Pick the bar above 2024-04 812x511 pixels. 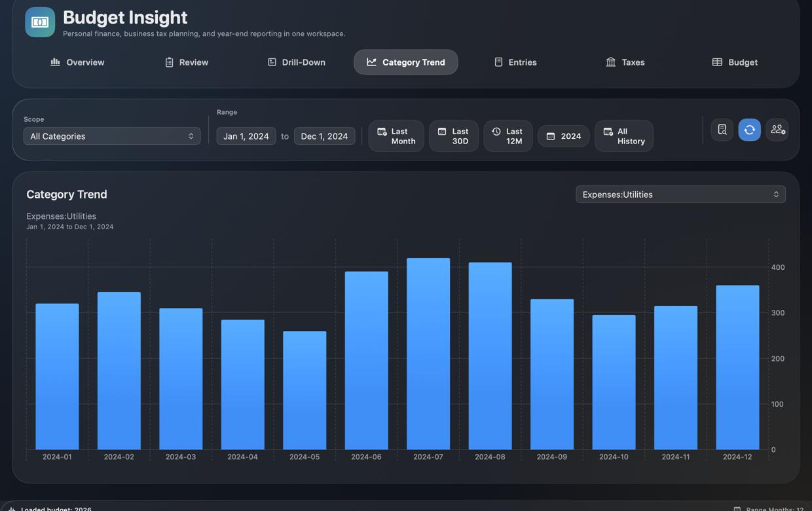point(243,385)
